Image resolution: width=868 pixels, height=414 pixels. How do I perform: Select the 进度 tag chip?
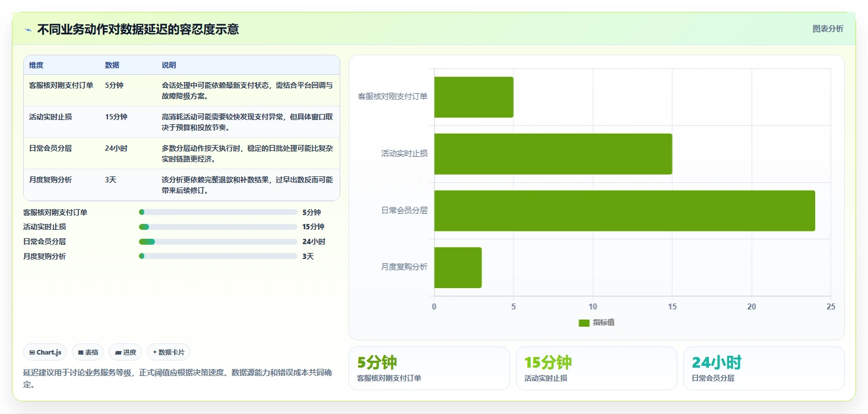point(125,352)
